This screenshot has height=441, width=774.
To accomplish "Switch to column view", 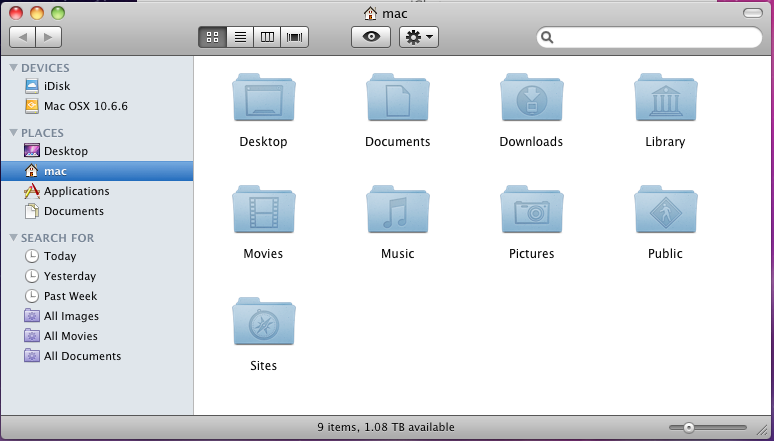I will pos(267,37).
